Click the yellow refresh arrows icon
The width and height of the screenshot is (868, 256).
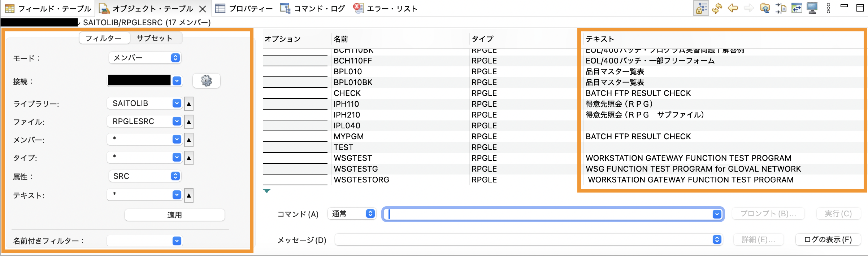coord(717,8)
